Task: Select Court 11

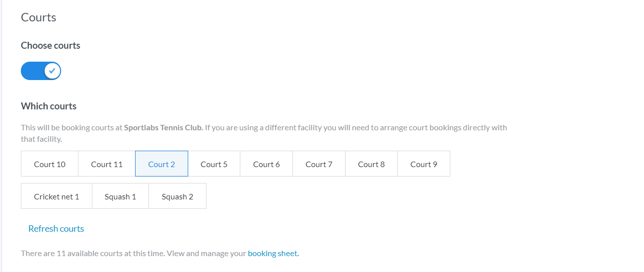Action: [107, 164]
